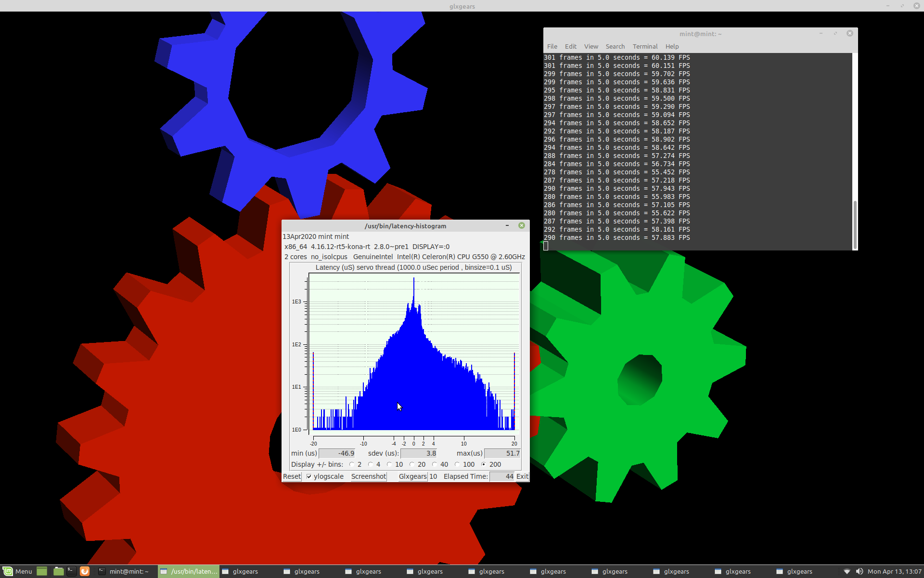Open the Edit menu in the terminal

[571, 46]
